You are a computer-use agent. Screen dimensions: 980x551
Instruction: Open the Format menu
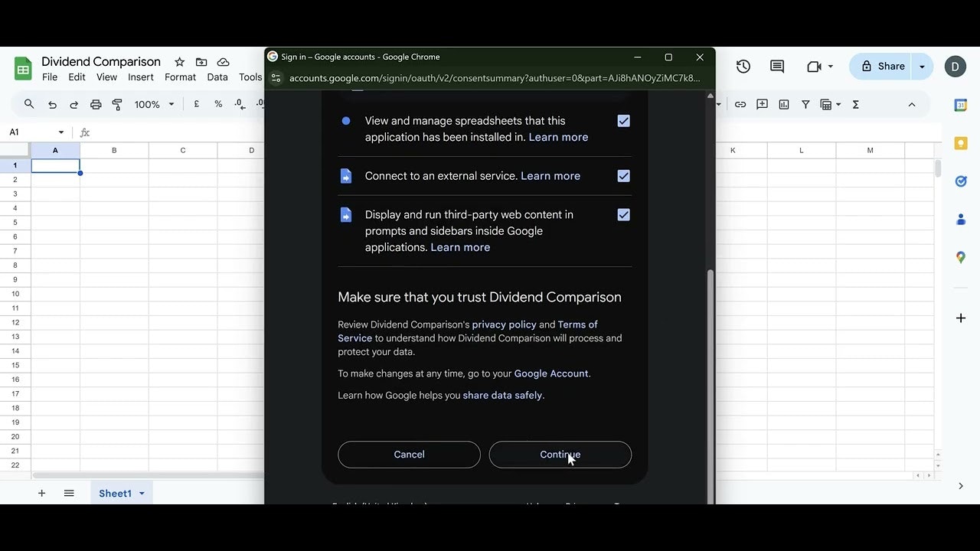[x=181, y=77]
